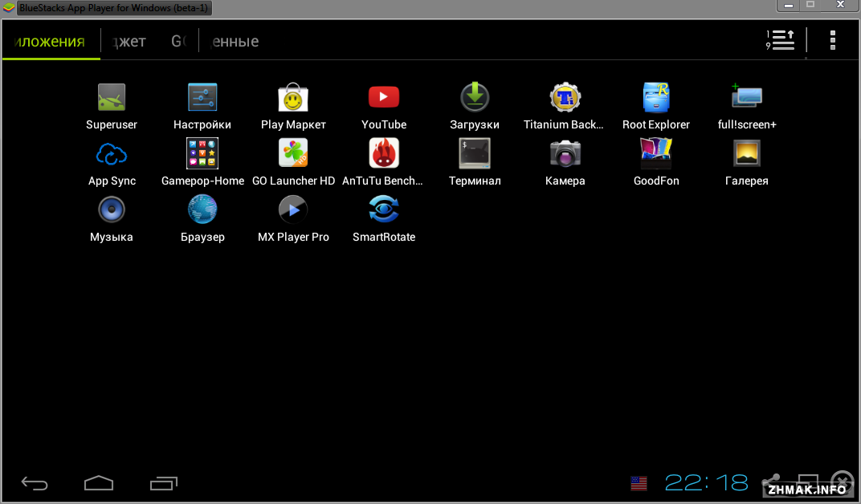861x504 pixels.
Task: Switch to the Приложения tab
Action: (51, 41)
